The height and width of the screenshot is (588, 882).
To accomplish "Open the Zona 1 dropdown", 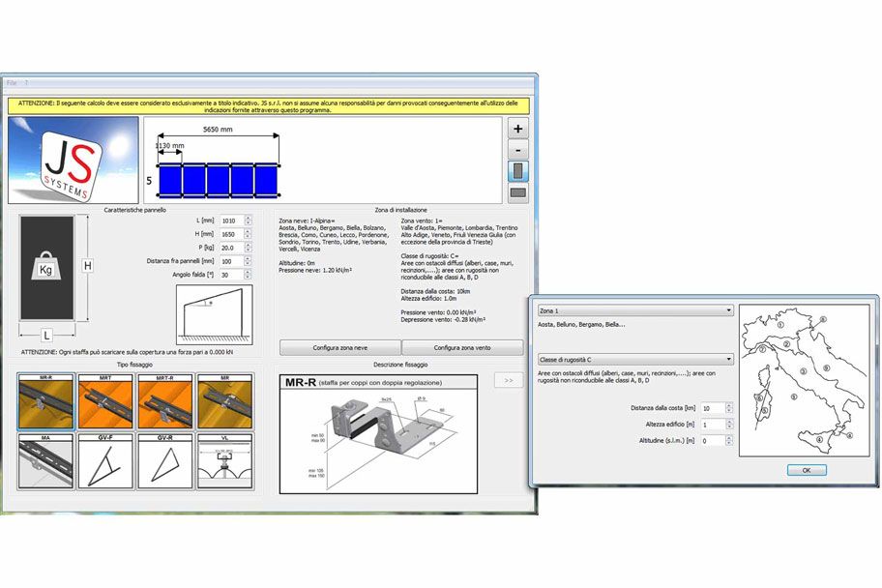I will (x=634, y=310).
